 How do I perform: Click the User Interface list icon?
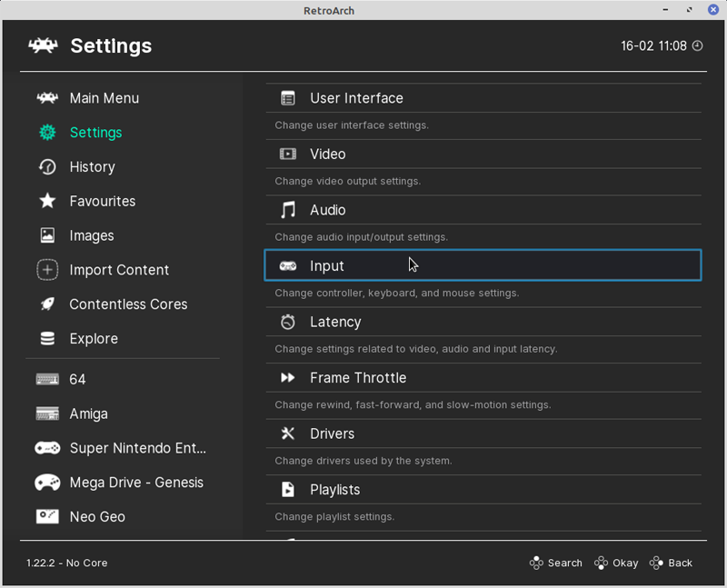click(288, 98)
